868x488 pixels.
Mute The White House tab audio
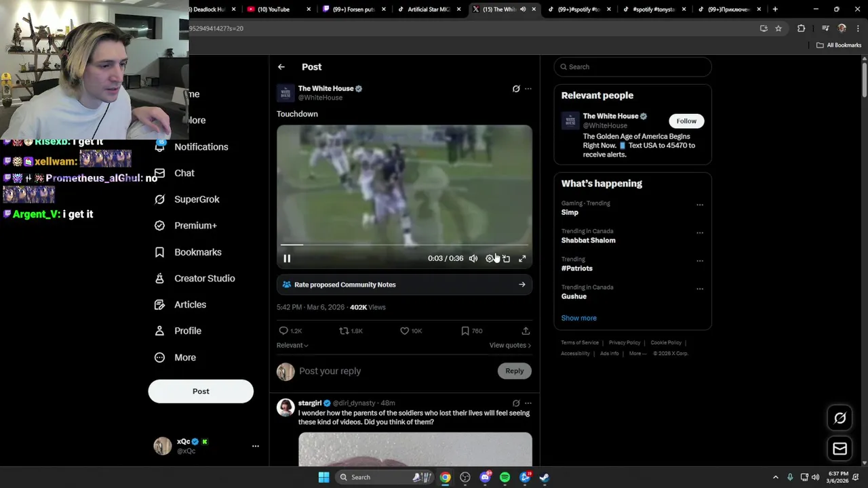point(523,9)
